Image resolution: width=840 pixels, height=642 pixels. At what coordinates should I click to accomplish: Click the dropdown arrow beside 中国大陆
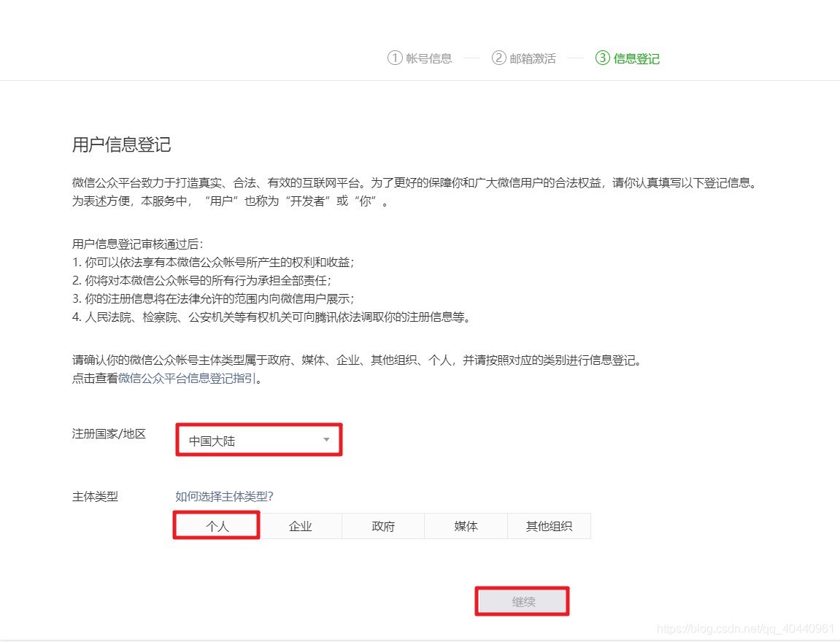tap(326, 440)
